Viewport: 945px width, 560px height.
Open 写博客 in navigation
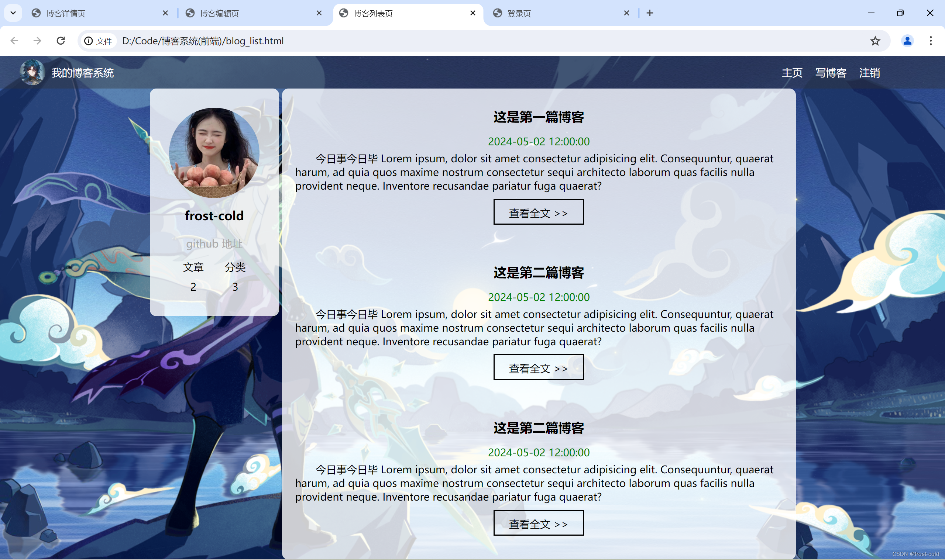click(x=831, y=73)
